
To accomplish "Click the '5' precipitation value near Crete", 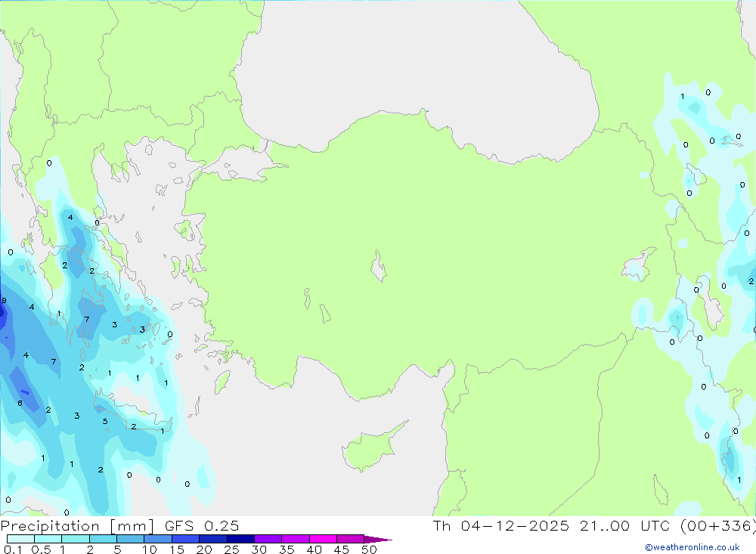I will point(105,422).
